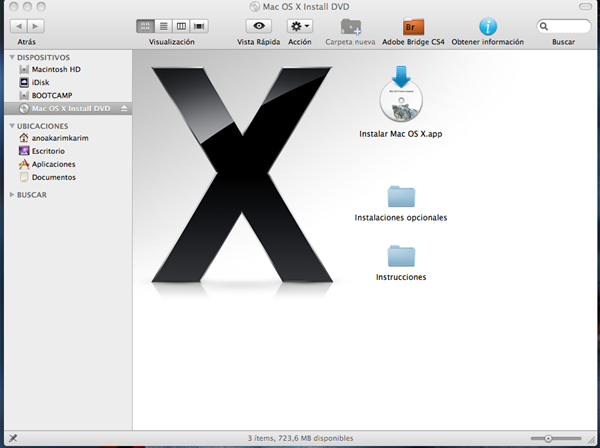The image size is (600, 448).
Task: Click the Vista Rápida eye icon
Action: 259,25
